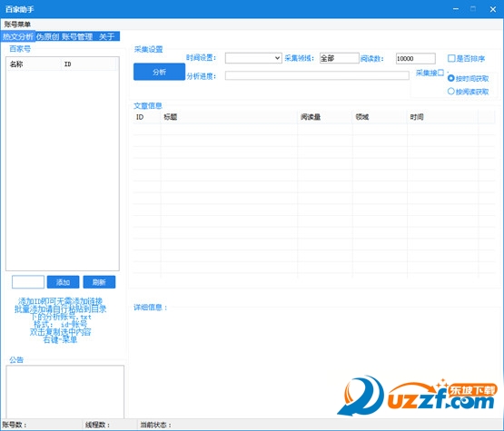Click the 领域 column header
The height and width of the screenshot is (431, 504).
[380, 117]
